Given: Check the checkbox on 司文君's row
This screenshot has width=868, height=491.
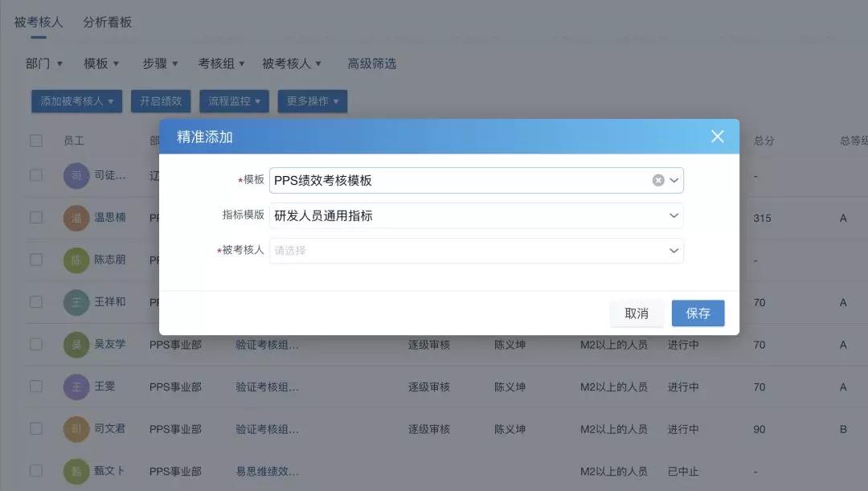Looking at the screenshot, I should pyautogui.click(x=35, y=428).
